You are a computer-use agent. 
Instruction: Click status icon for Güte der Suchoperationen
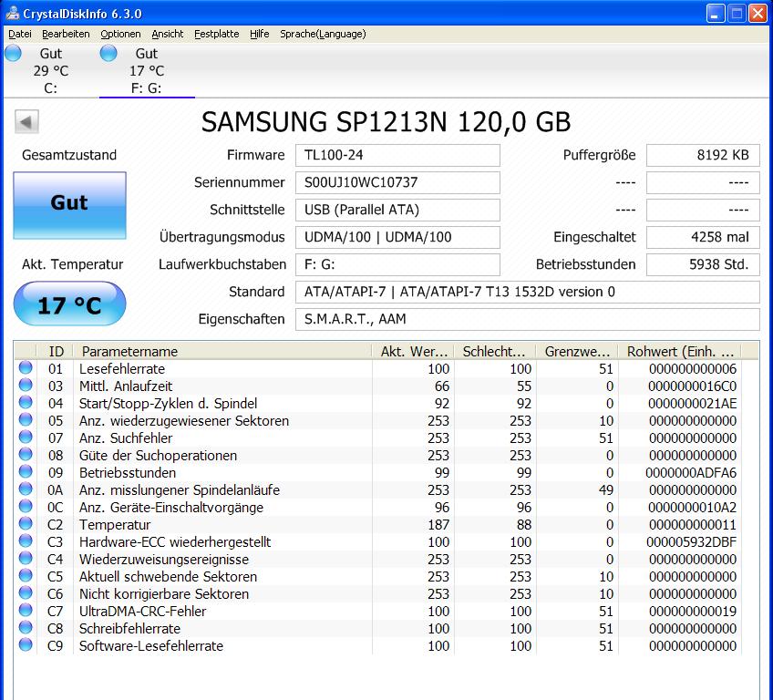[26, 454]
